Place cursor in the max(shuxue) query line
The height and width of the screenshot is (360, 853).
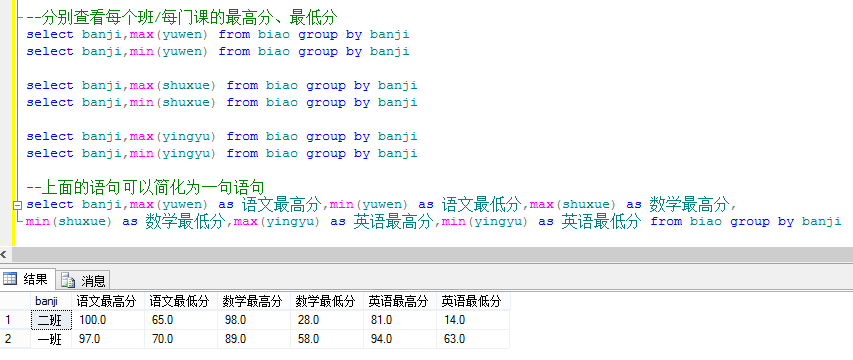(x=221, y=85)
